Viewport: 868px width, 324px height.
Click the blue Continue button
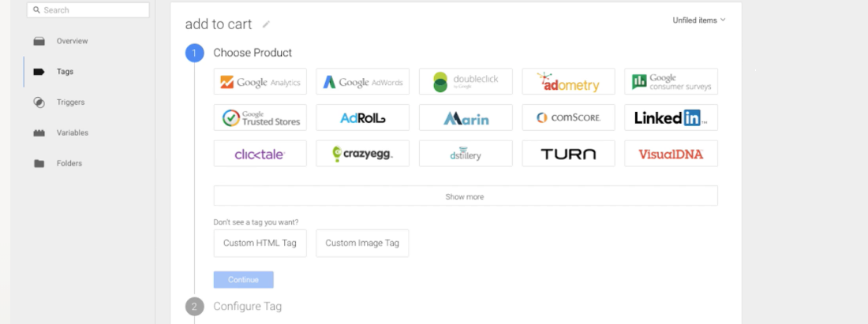(244, 280)
